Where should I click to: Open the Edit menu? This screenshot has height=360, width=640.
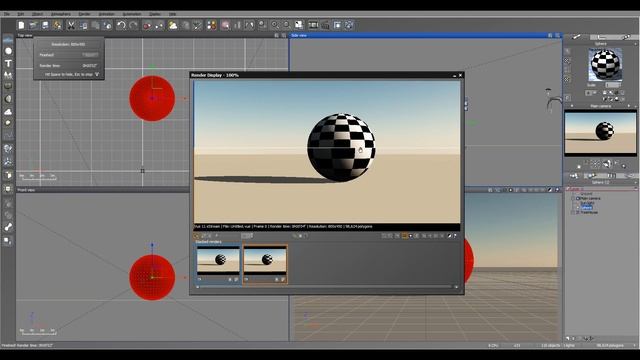[20, 14]
